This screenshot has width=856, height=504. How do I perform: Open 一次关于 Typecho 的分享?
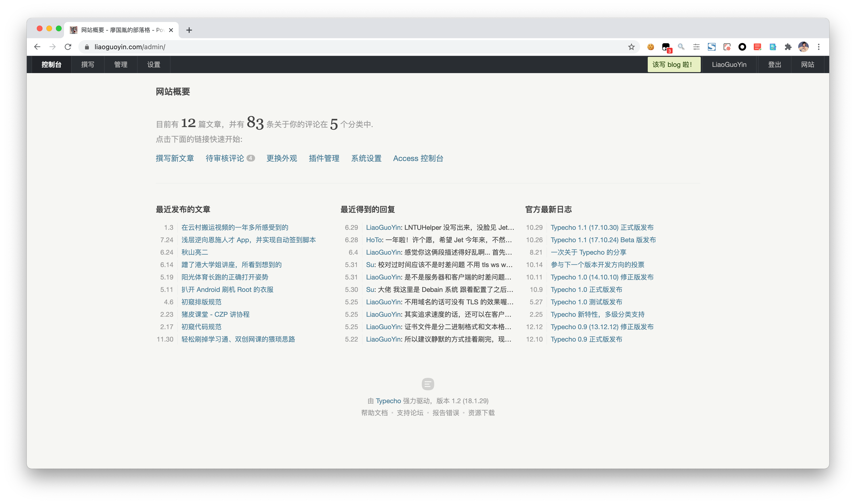(588, 252)
